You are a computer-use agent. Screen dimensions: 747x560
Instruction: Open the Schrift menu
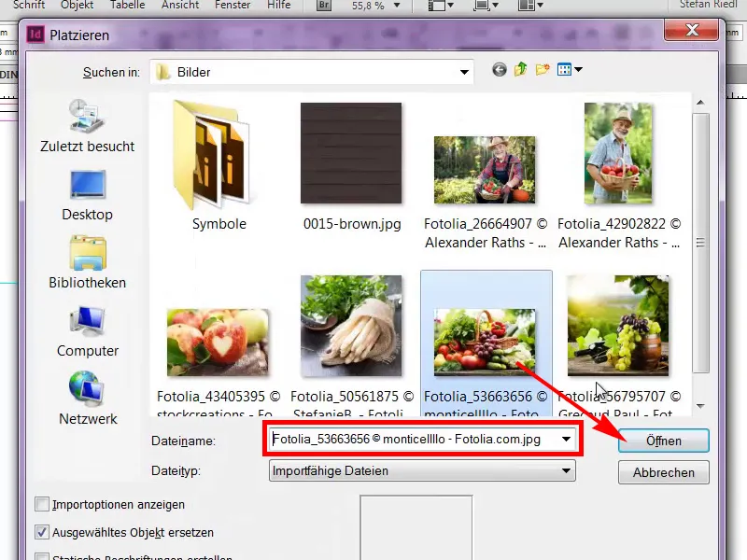click(x=29, y=6)
